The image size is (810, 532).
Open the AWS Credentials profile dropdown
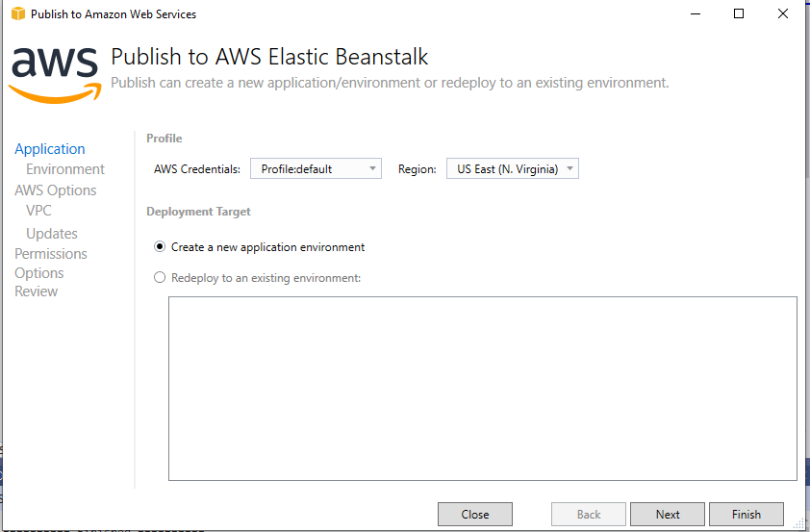(x=316, y=169)
